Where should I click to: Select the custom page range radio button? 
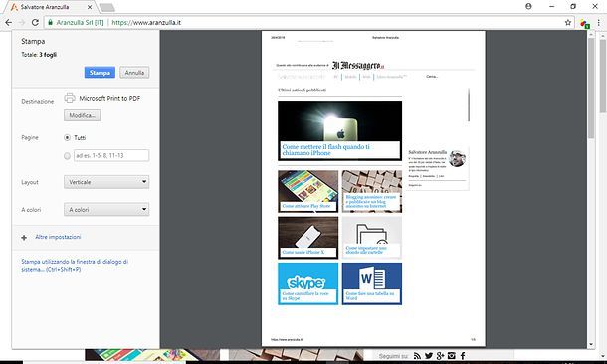(x=67, y=156)
